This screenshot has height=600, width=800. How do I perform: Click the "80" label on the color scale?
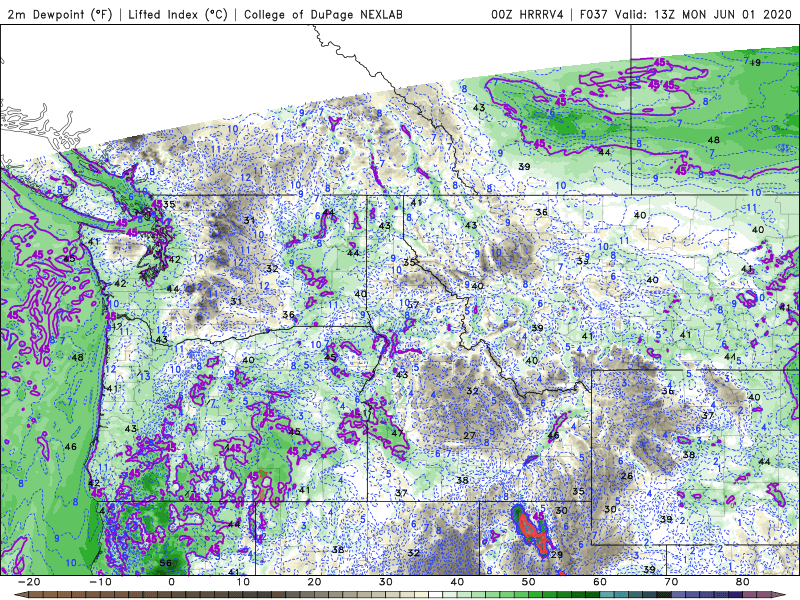coord(743,582)
